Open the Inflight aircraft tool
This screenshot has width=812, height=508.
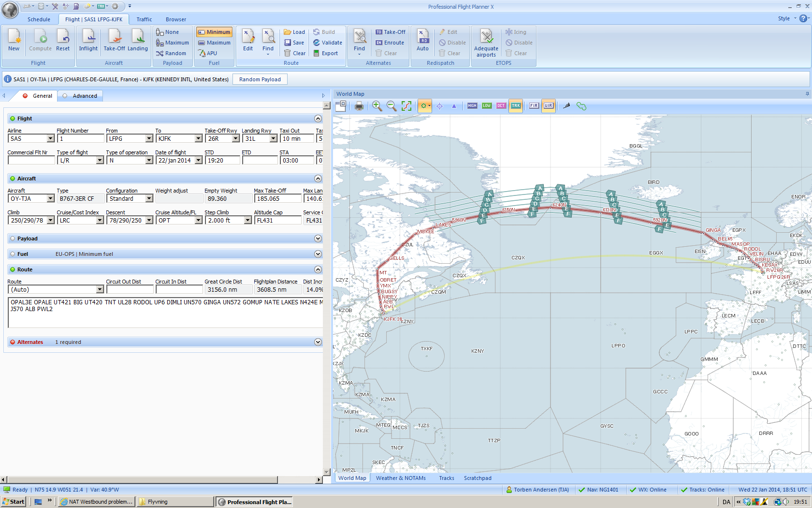[88, 40]
